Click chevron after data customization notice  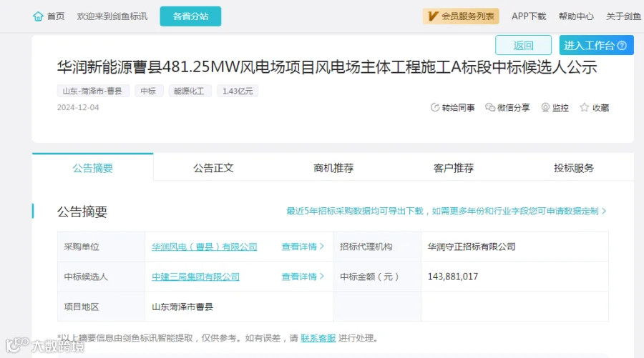pyautogui.click(x=604, y=212)
